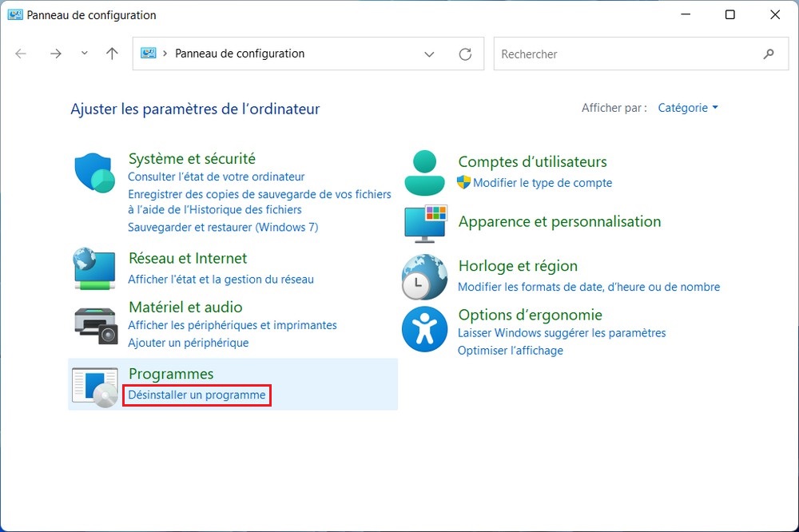Open the Programmes disc icon

(x=95, y=387)
